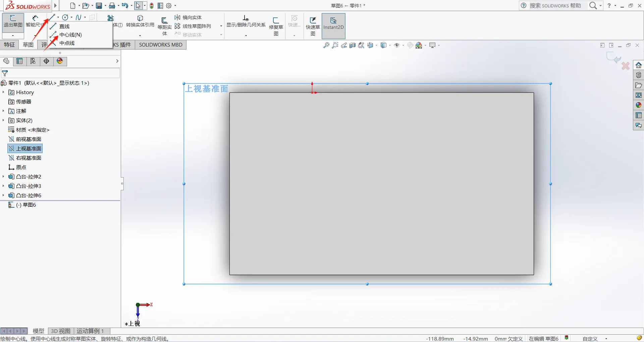Open the Options gear icon

[x=169, y=6]
